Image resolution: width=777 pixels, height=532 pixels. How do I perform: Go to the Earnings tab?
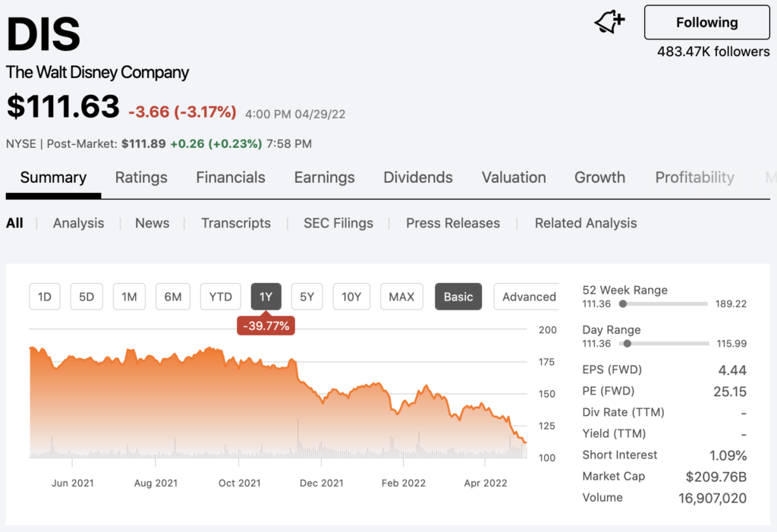tap(325, 178)
